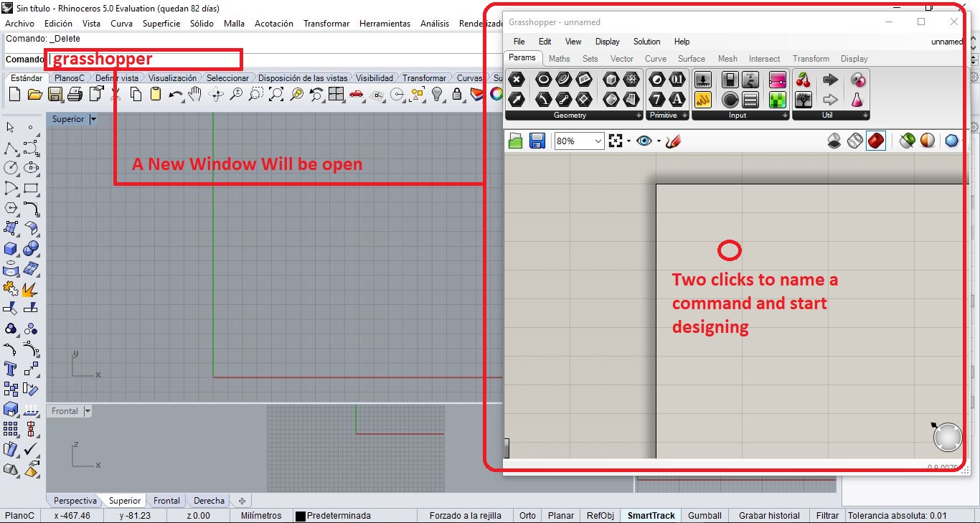
Task: Add the Vector parameter arrow icon
Action: coord(517,99)
